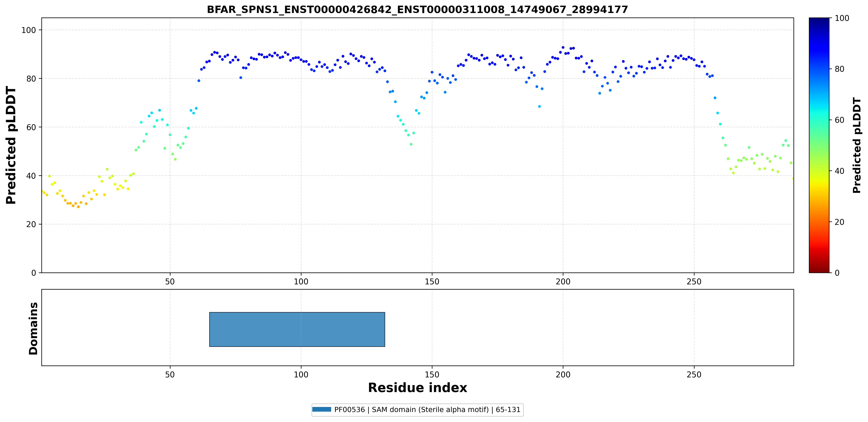The height and width of the screenshot is (422, 868).
Task: Click the 150 tick below the scatter plot
Action: coord(432,281)
